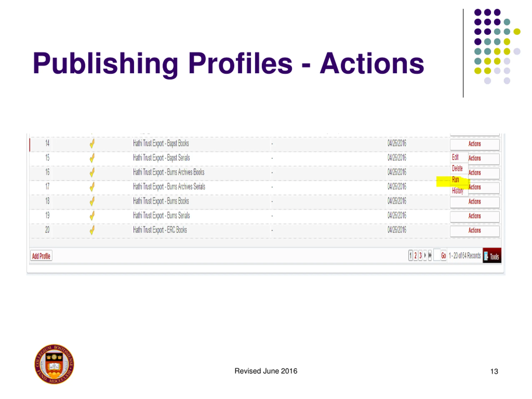Select 'Hathi Trust Export - Bapst Serials' profile name
The height and width of the screenshot is (399, 532).
point(161,158)
